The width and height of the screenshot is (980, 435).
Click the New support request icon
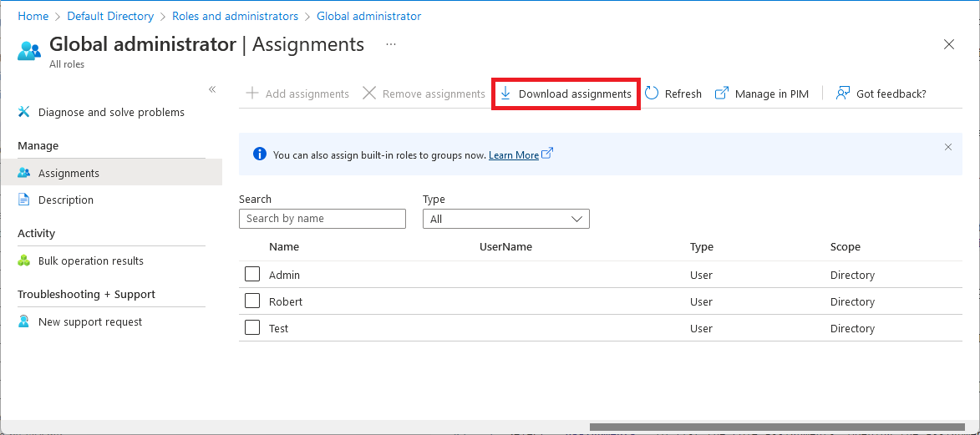point(24,321)
